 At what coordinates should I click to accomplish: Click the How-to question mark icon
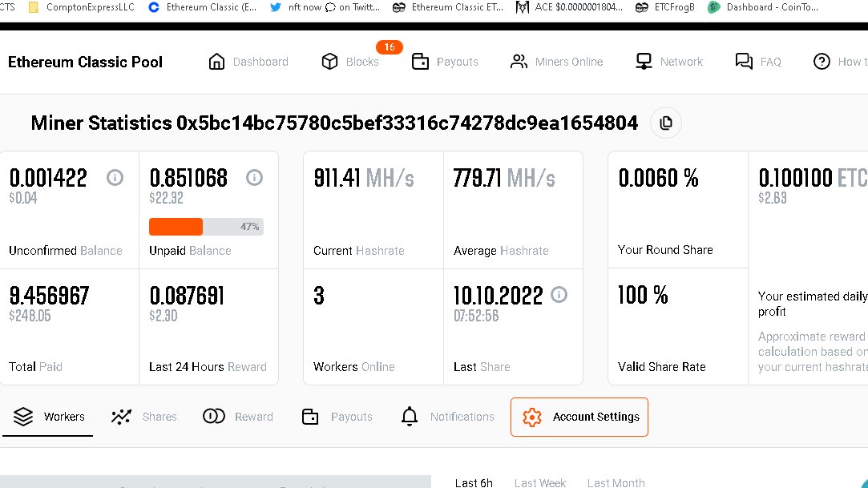pyautogui.click(x=822, y=62)
